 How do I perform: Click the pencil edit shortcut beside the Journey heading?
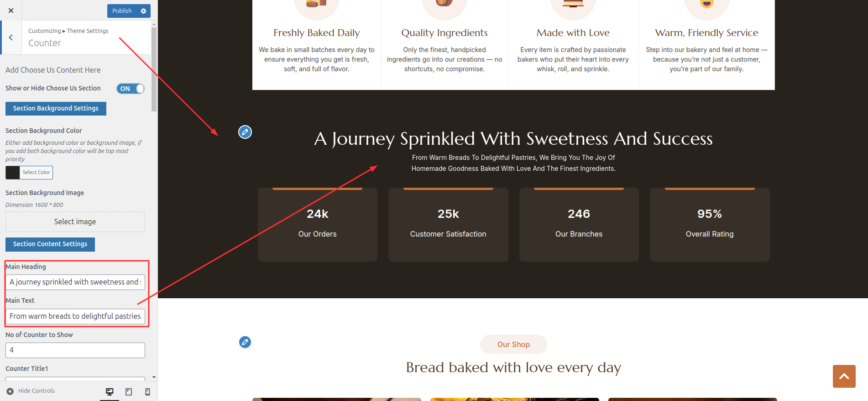[x=245, y=132]
